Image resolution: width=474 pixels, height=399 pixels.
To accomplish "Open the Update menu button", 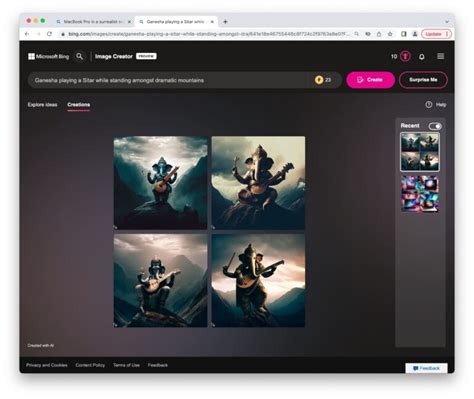I will click(436, 34).
